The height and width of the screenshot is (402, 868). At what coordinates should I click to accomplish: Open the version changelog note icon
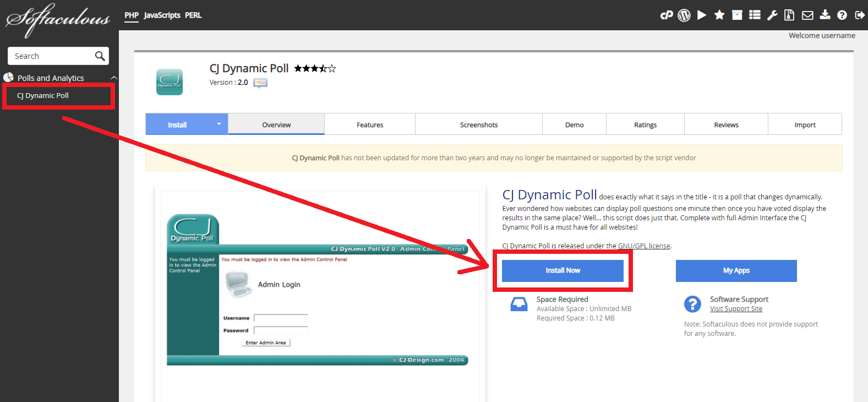(260, 83)
